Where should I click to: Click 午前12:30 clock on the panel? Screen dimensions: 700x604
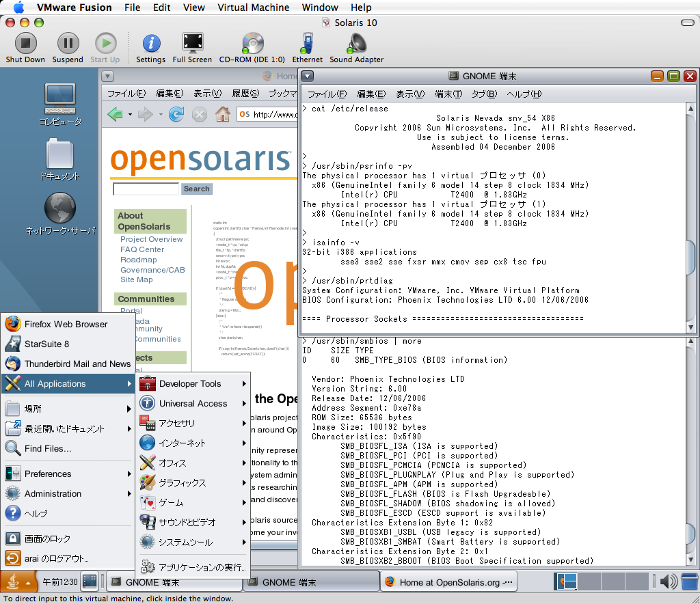coord(60,581)
